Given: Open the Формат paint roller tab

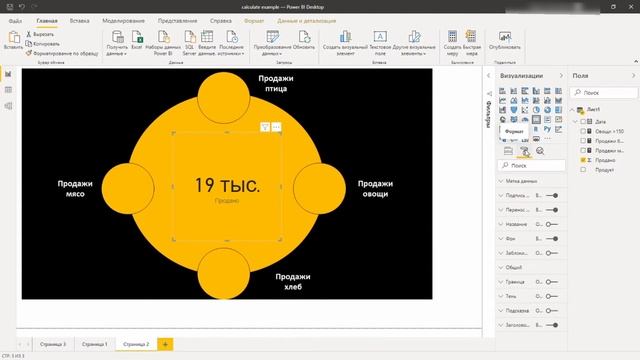Looking at the screenshot, I should 524,151.
